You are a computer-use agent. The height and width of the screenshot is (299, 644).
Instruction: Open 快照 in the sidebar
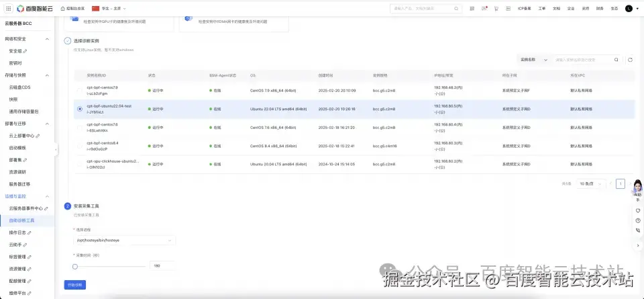click(x=13, y=99)
